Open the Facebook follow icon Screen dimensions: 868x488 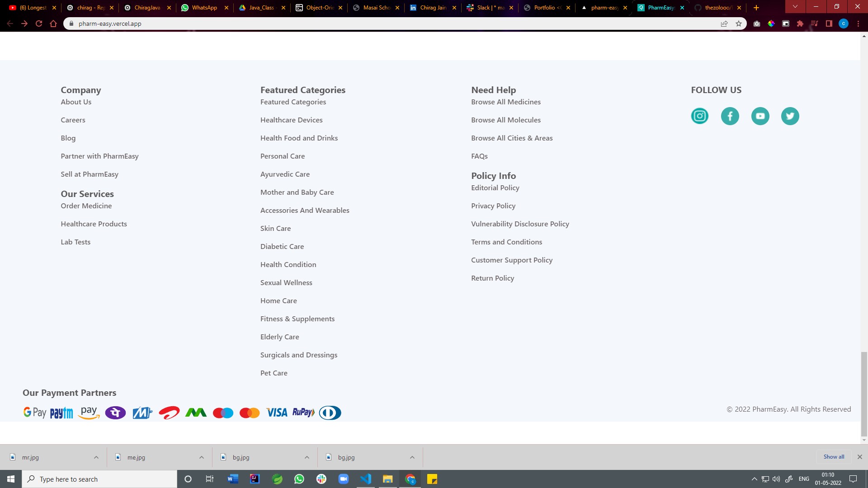[x=730, y=116]
